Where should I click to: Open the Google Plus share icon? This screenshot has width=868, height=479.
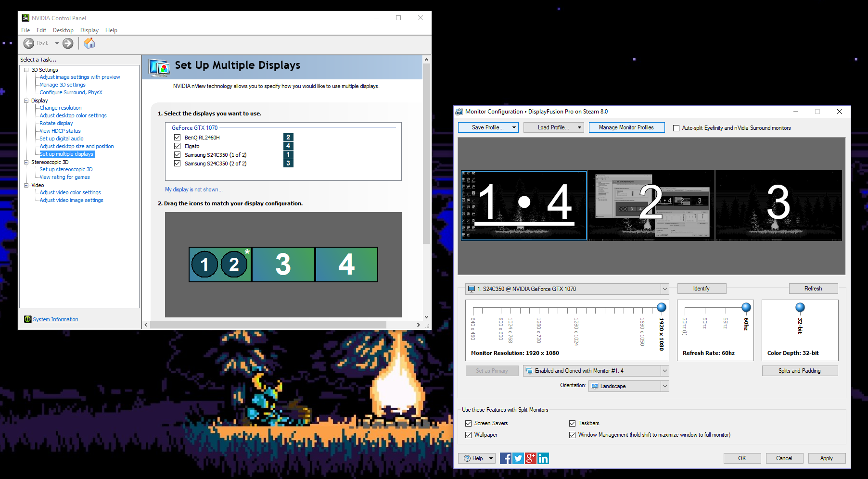530,458
